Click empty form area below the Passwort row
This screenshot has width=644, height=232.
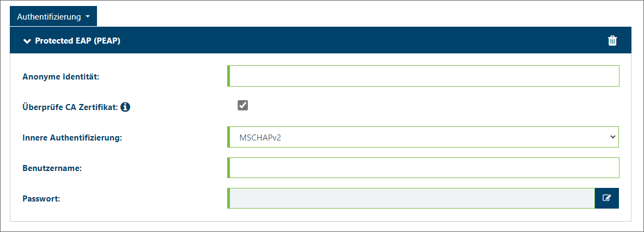pyautogui.click(x=320, y=215)
